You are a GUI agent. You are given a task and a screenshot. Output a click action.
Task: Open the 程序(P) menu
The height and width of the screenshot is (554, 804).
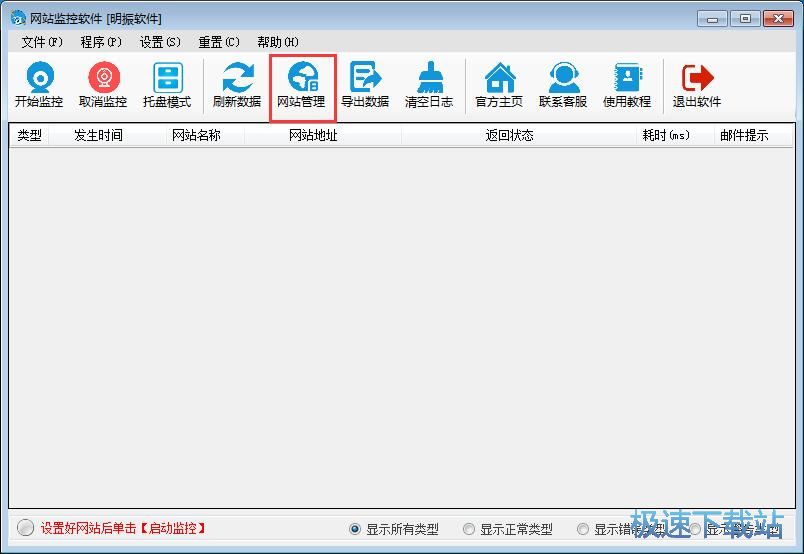point(100,42)
